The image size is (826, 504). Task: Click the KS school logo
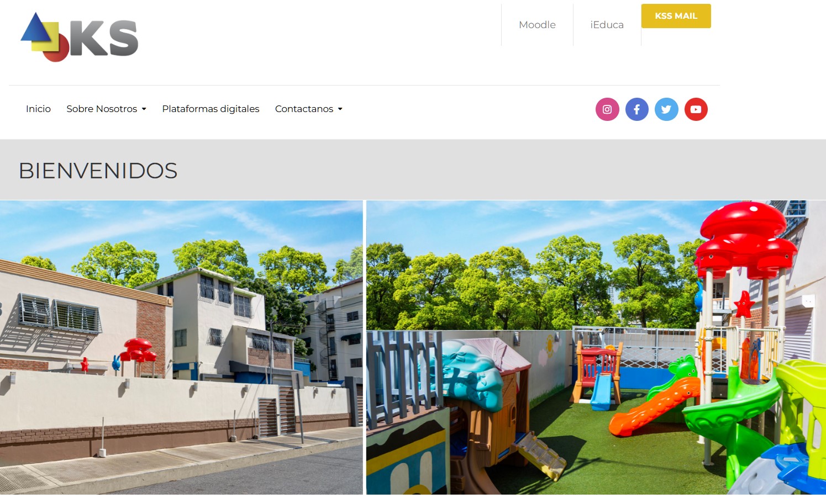[79, 37]
